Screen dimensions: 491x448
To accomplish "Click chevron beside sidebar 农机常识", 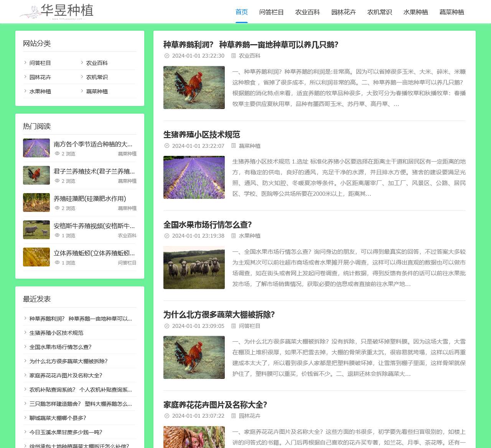I will 82,77.
